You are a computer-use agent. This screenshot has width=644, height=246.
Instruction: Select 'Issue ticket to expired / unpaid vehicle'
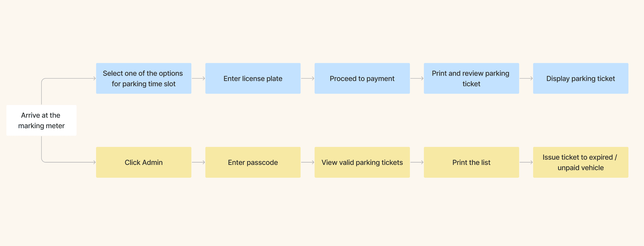581,162
